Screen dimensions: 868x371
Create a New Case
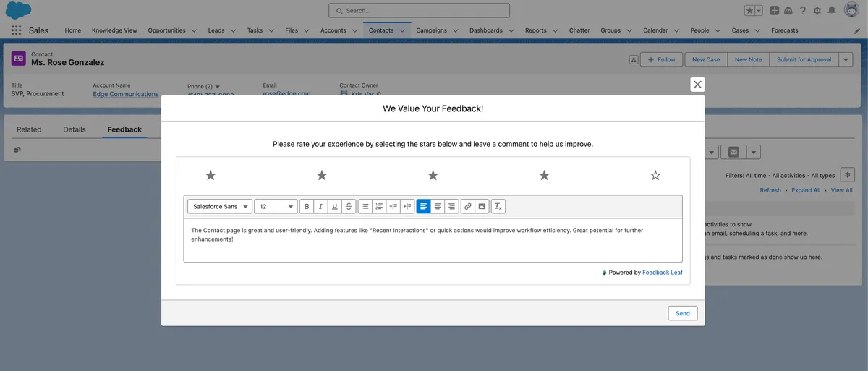click(706, 59)
